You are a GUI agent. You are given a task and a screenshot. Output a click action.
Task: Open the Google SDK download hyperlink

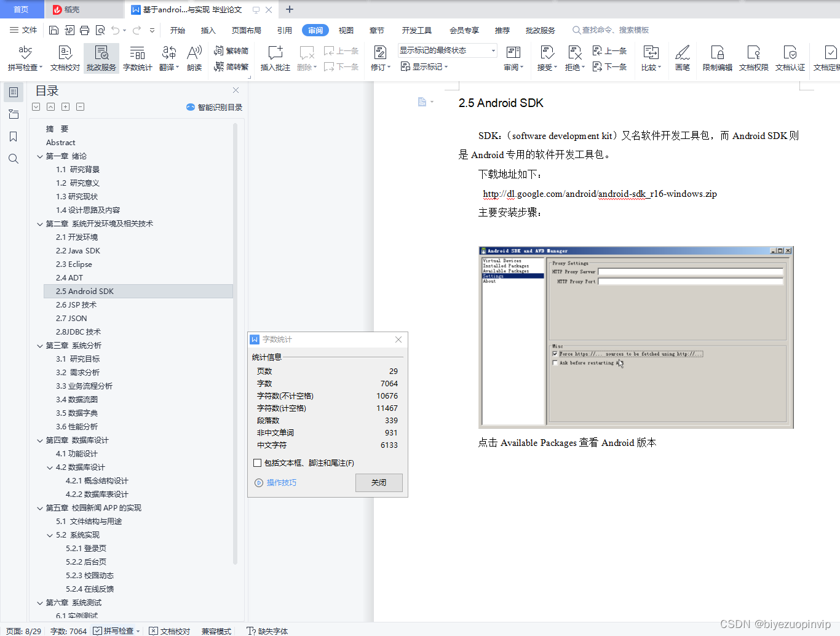(x=600, y=194)
